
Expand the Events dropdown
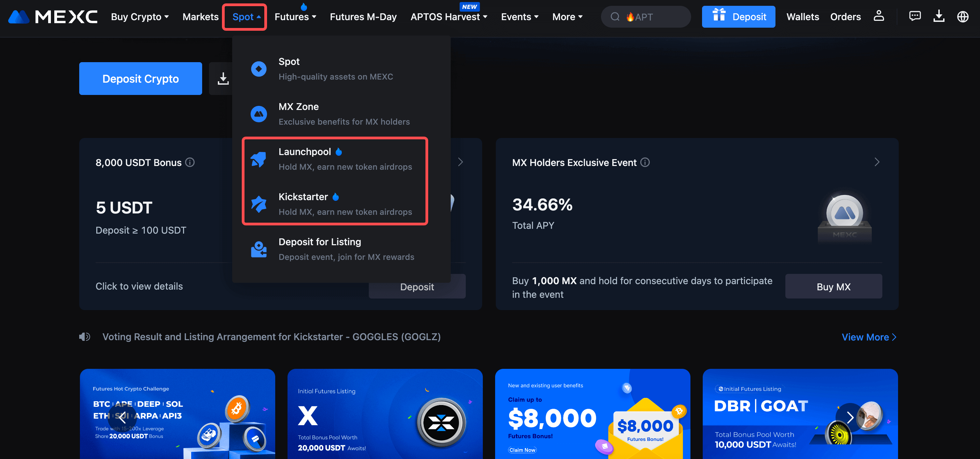tap(519, 17)
